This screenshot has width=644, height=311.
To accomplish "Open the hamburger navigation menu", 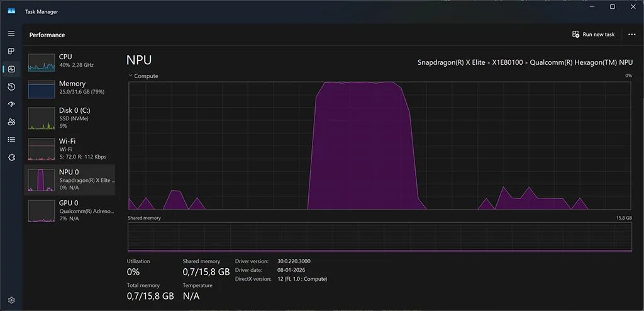I will (x=11, y=33).
